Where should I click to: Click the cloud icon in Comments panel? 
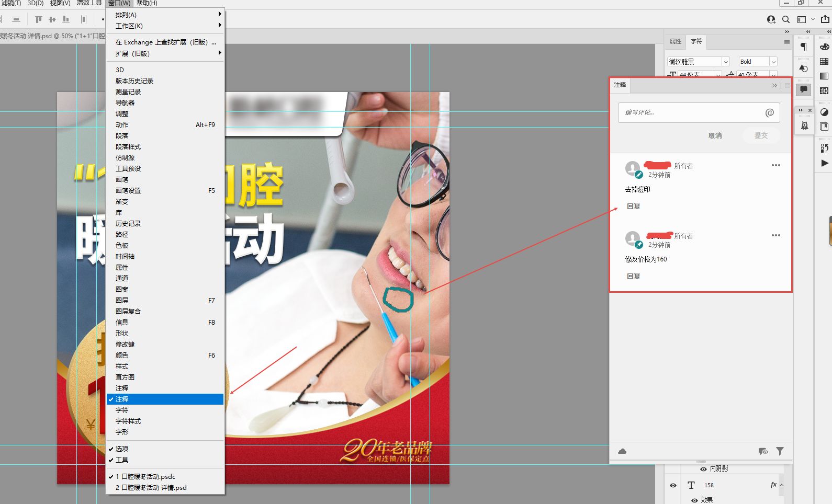click(622, 451)
